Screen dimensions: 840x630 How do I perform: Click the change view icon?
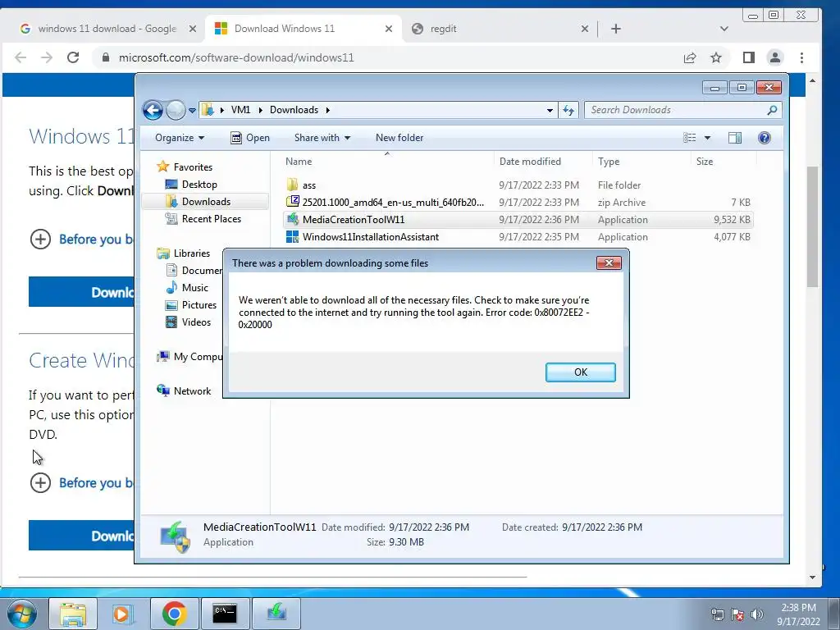click(x=689, y=138)
